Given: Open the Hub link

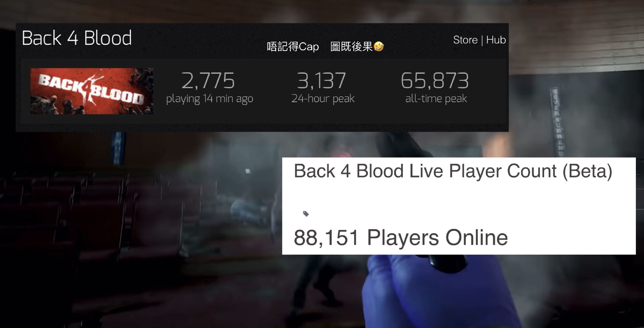Looking at the screenshot, I should tap(496, 40).
